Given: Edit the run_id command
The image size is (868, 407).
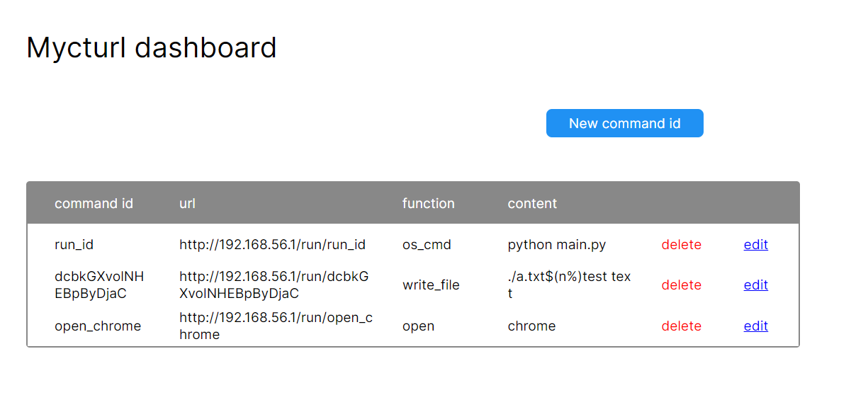Looking at the screenshot, I should coord(755,245).
